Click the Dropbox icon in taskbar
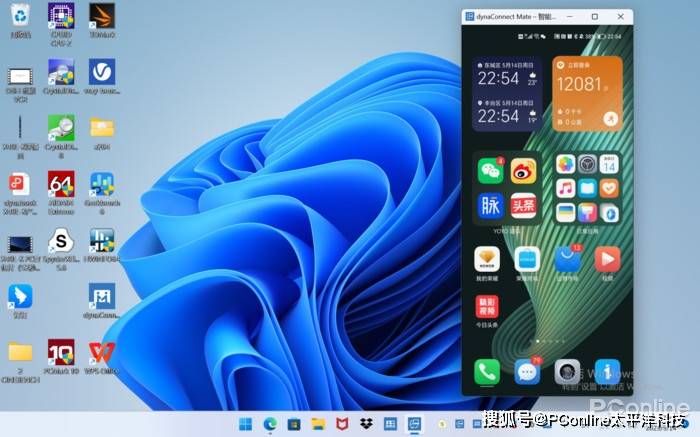 [366, 424]
